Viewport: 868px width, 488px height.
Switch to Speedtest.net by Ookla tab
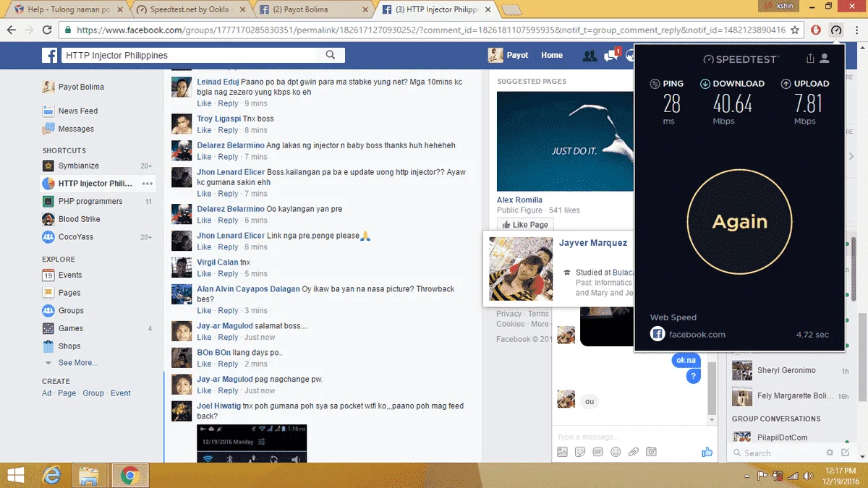coord(190,9)
